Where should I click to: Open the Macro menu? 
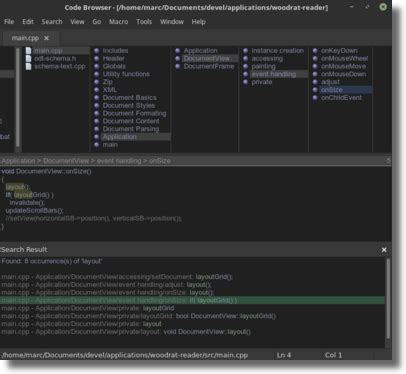[x=118, y=22]
